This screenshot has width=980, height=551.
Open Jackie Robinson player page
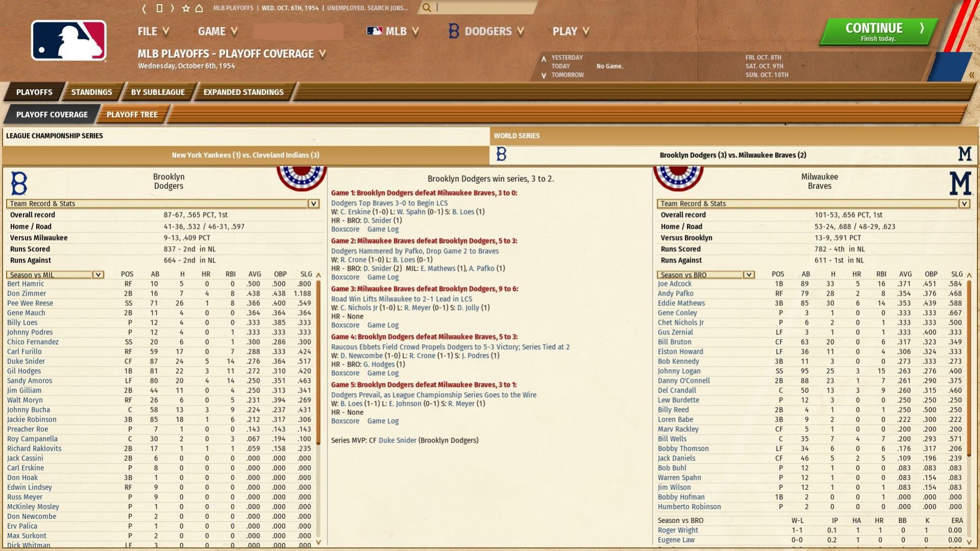pyautogui.click(x=32, y=420)
